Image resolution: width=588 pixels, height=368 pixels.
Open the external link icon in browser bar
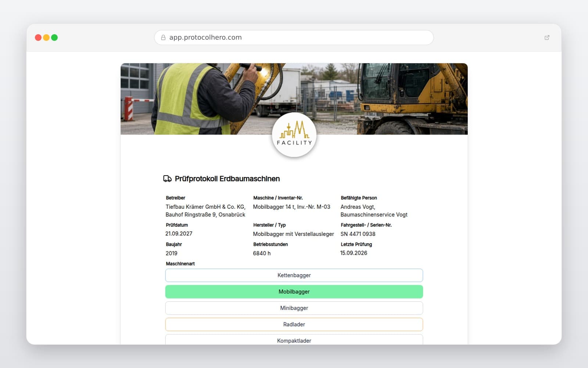coord(547,38)
